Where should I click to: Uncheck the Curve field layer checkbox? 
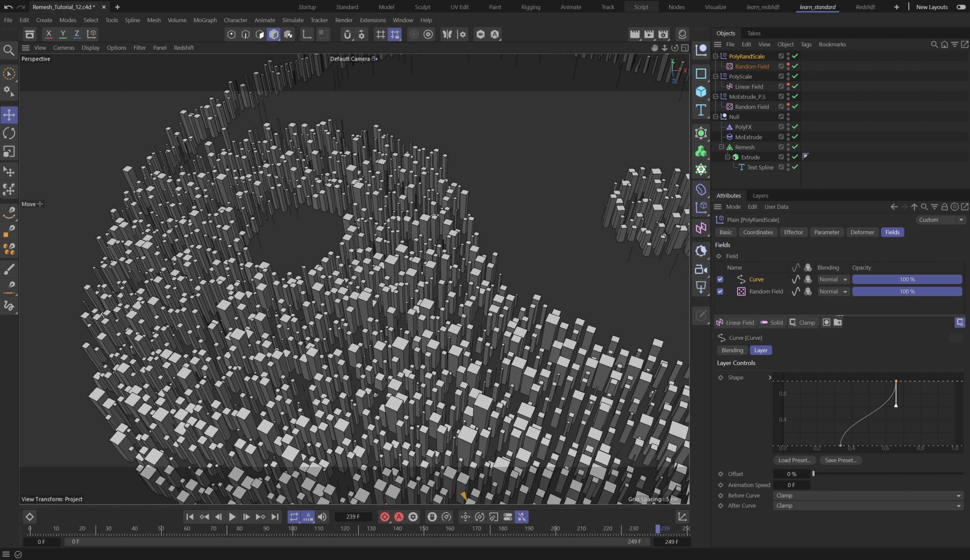720,279
